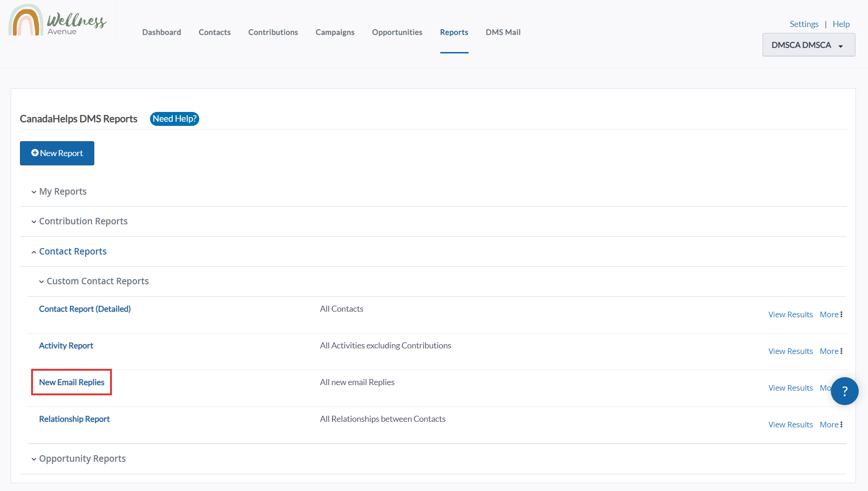Expand Contribution Reports section
The height and width of the screenshot is (491, 868).
(79, 221)
